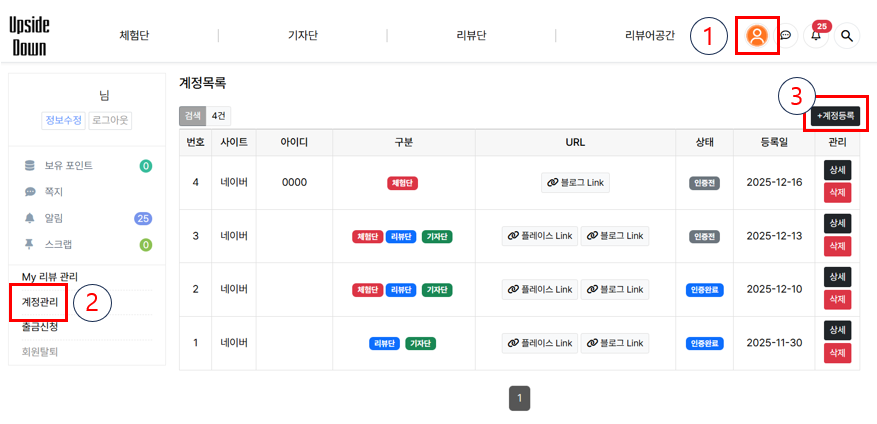
Task: Open 스크랩 in the sidebar
Action: [x=60, y=244]
